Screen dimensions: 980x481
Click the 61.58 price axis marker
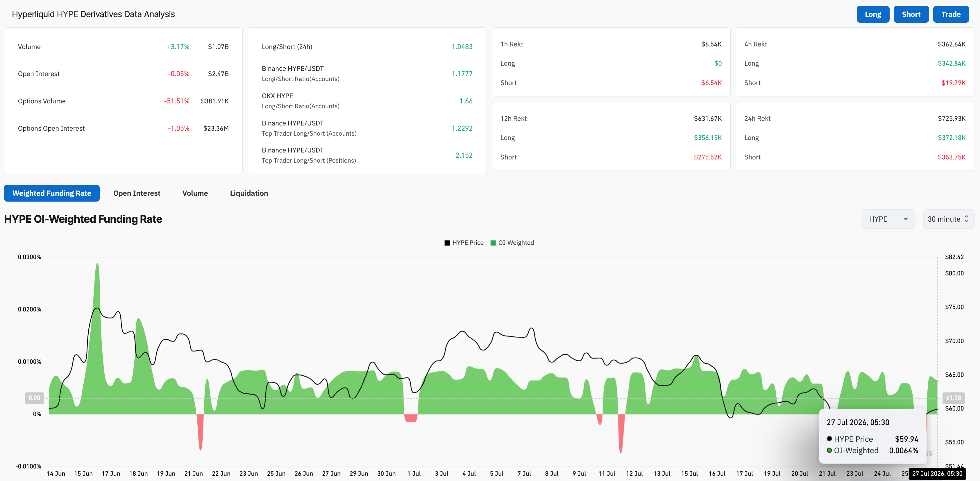pyautogui.click(x=953, y=398)
